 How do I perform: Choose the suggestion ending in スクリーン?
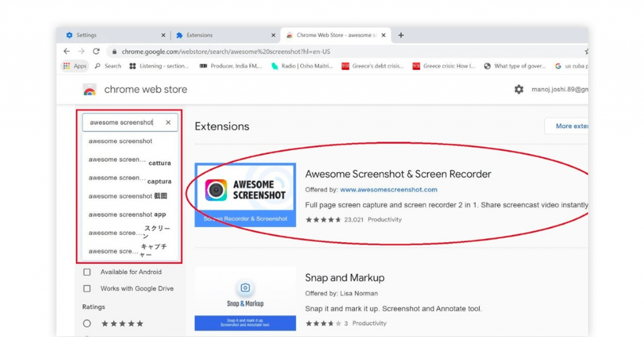[x=130, y=233]
